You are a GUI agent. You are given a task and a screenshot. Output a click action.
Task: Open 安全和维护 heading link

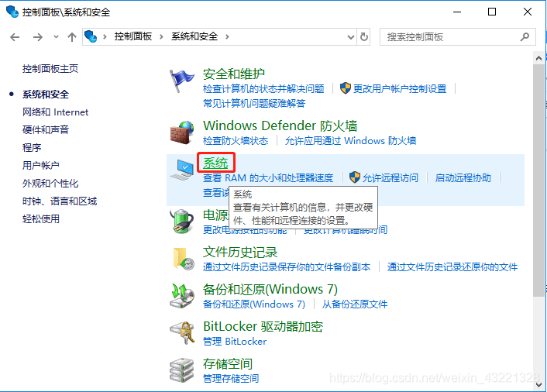[234, 74]
